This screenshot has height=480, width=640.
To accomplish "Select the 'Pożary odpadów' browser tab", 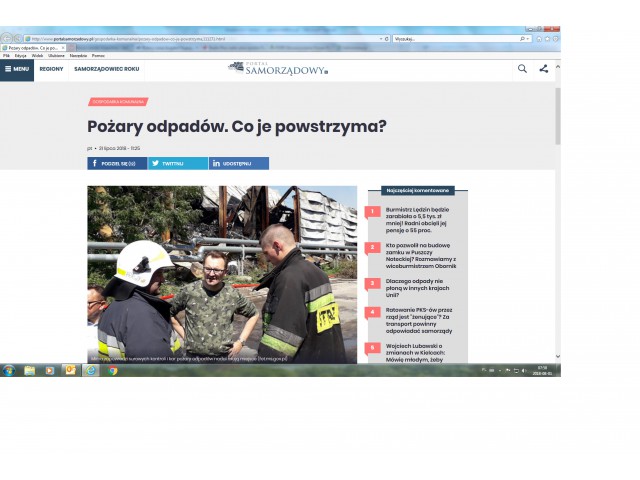I will pos(30,48).
